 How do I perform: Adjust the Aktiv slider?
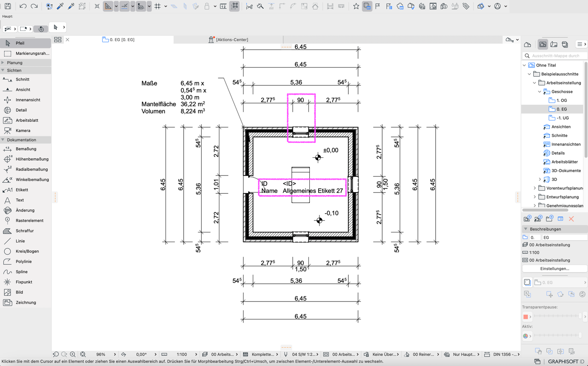click(x=557, y=336)
